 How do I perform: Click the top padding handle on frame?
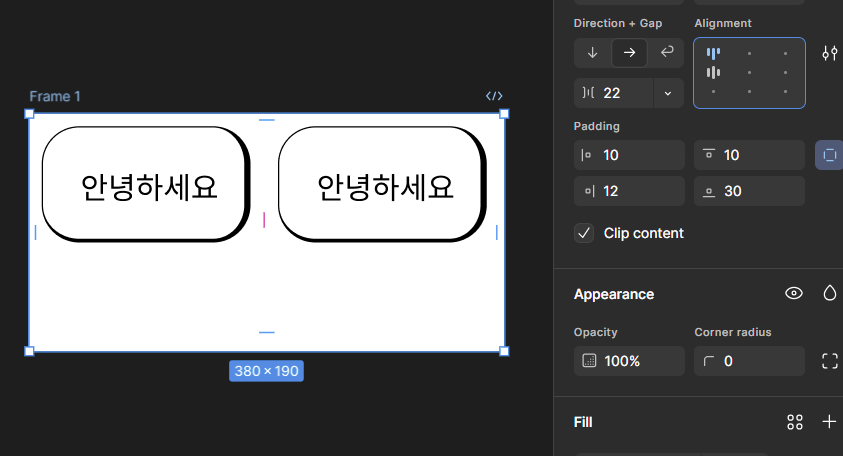[267, 120]
